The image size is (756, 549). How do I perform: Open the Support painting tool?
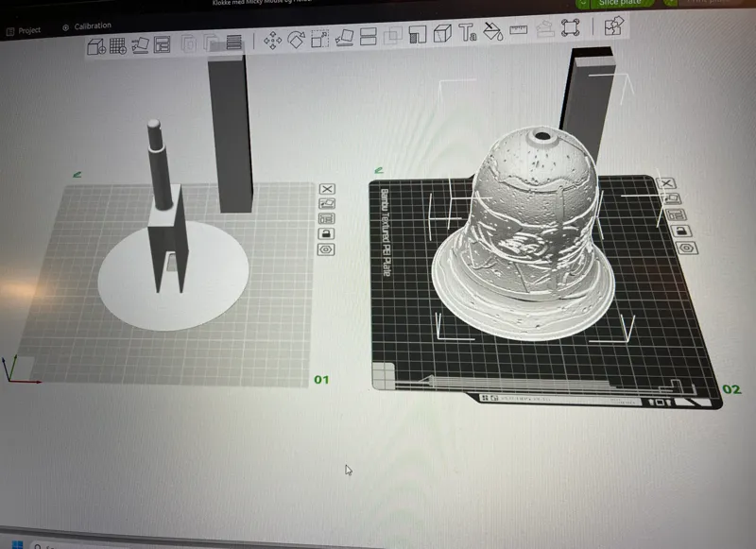[x=418, y=34]
